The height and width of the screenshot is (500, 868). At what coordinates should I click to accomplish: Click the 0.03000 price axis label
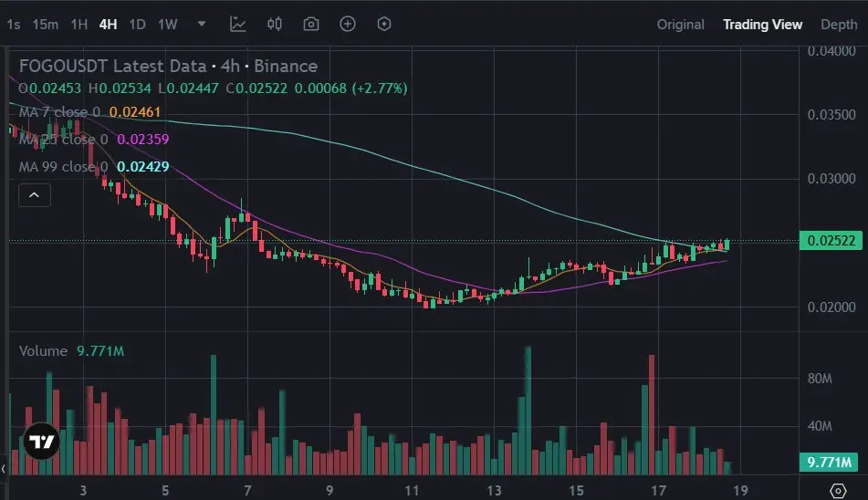831,179
